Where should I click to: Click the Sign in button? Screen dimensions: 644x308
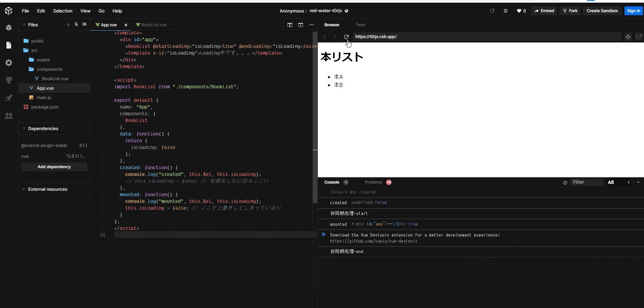click(x=634, y=11)
